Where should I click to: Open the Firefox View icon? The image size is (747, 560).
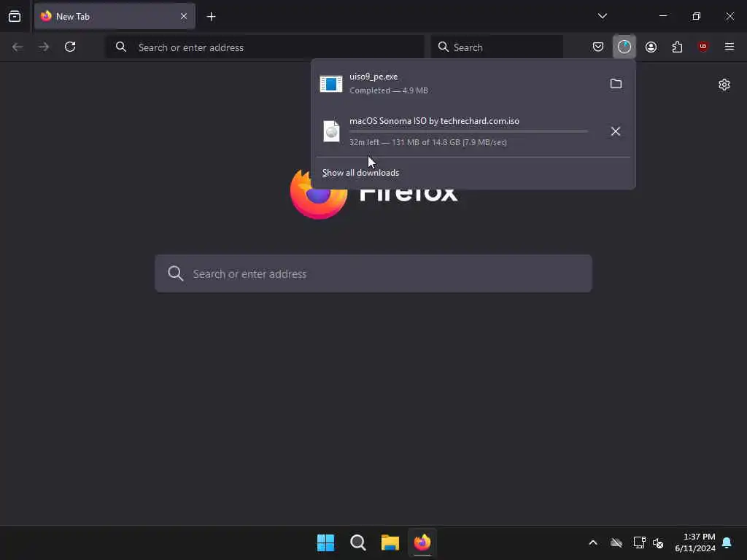(15, 16)
